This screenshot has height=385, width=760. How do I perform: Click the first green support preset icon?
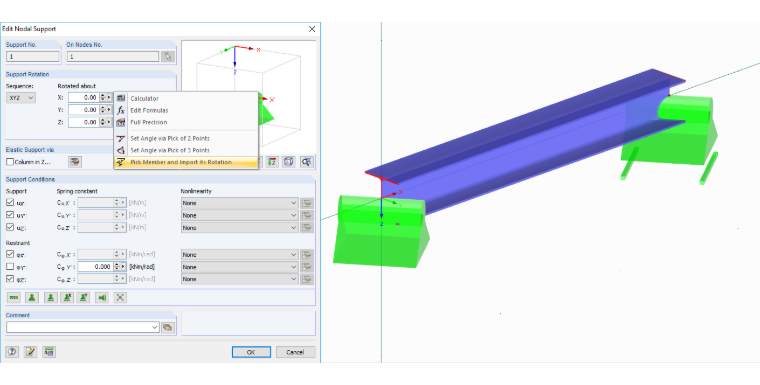click(14, 297)
